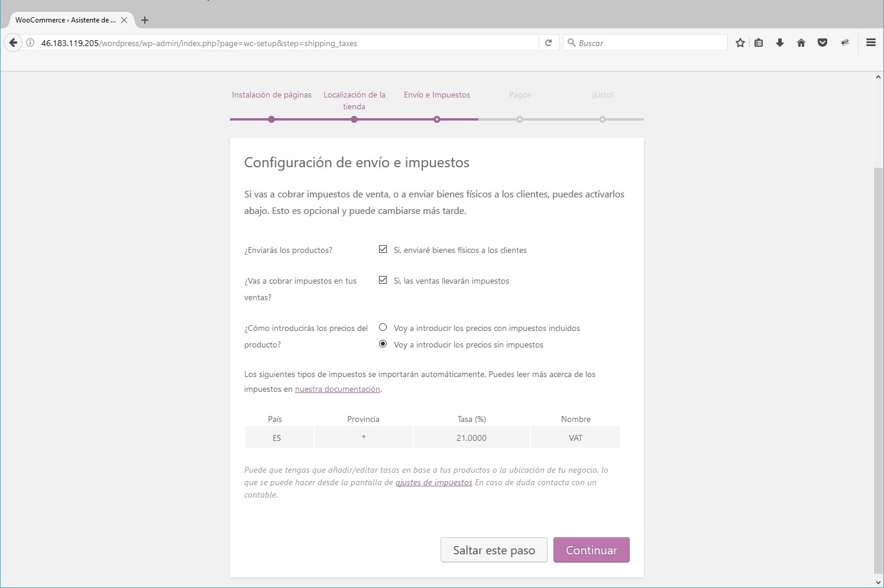The image size is (884, 588).
Task: Click the 'Provincia' column header
Action: 363,419
